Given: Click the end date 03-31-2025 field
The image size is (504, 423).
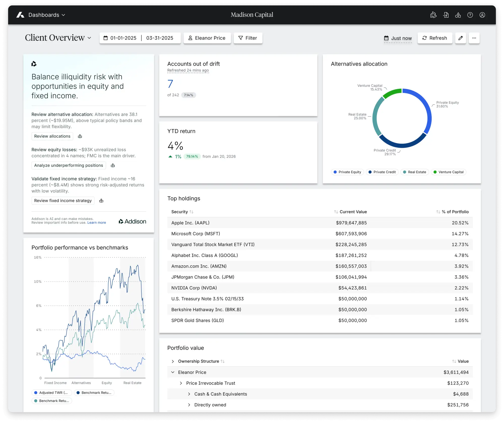Looking at the screenshot, I should (x=160, y=38).
